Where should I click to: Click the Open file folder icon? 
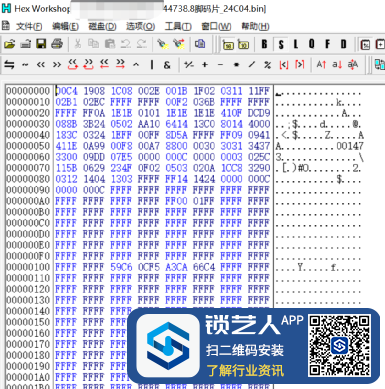click(x=9, y=44)
